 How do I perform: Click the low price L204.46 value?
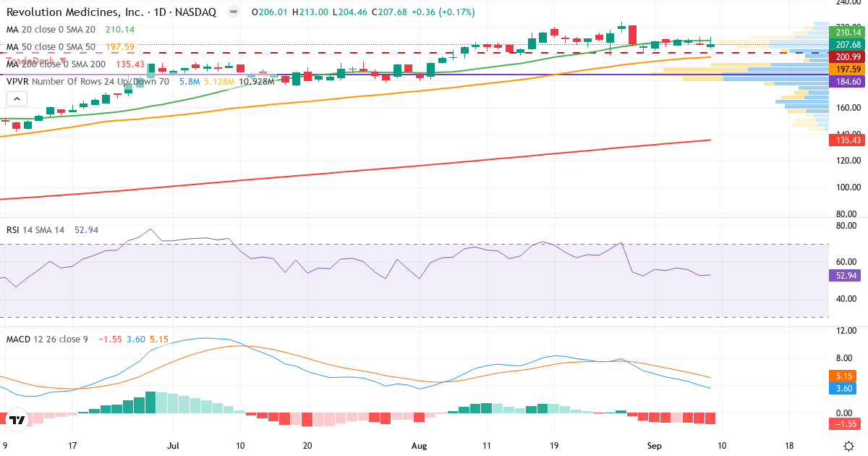click(351, 13)
